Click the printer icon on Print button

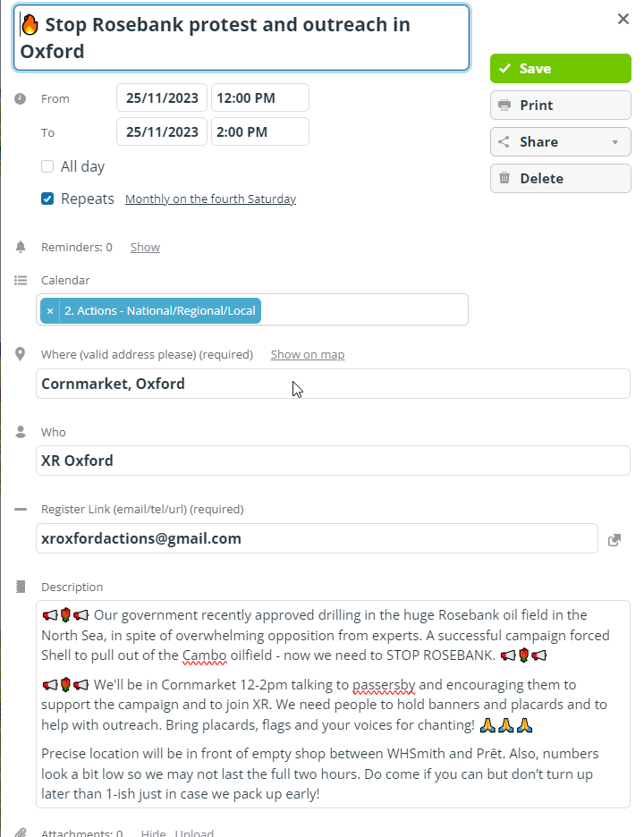(x=504, y=106)
